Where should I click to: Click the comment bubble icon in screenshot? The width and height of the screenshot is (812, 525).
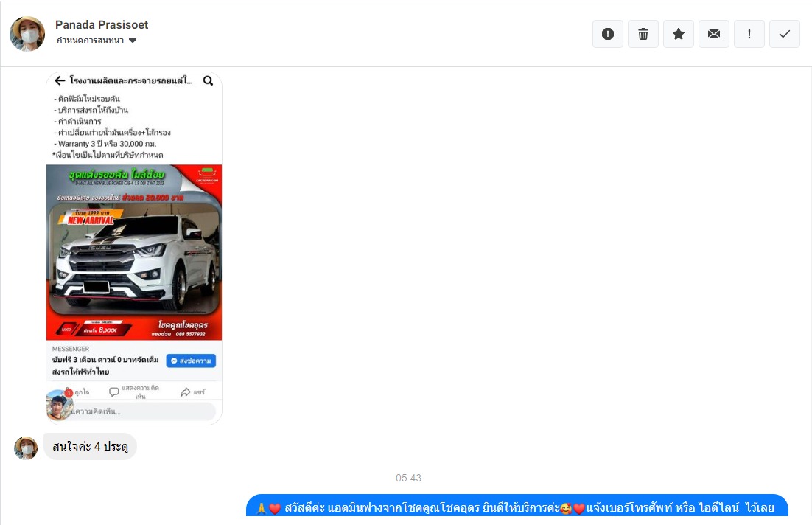pos(114,392)
